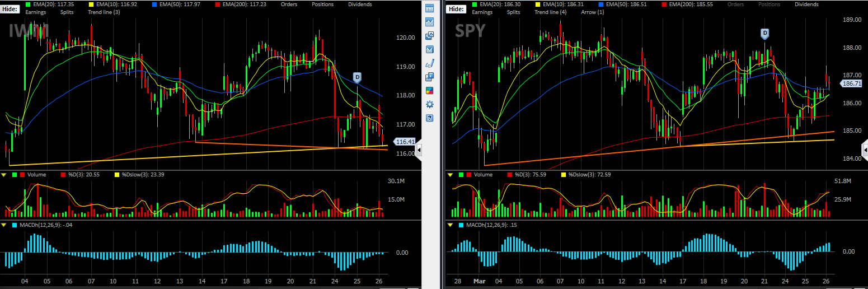
Task: Click greyed Positions label on SPY chart
Action: [770, 4]
